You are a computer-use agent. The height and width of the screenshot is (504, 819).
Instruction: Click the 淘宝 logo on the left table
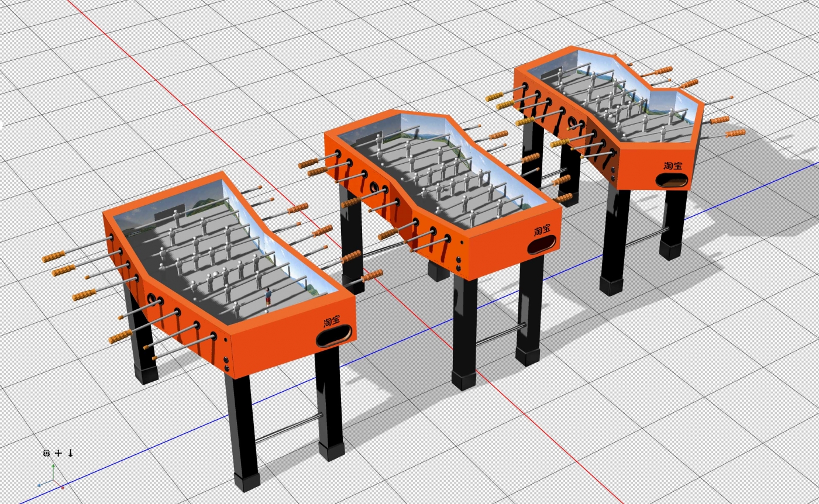[x=332, y=320]
